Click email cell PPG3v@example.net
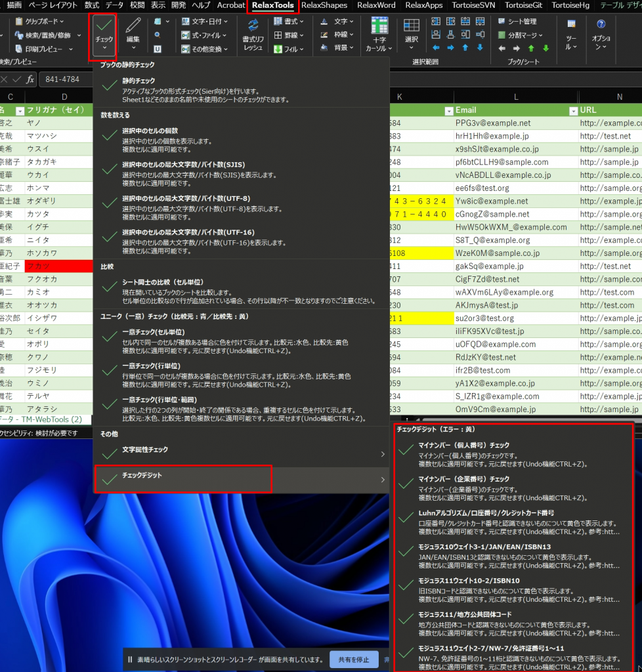This screenshot has height=672, width=642. (516, 123)
